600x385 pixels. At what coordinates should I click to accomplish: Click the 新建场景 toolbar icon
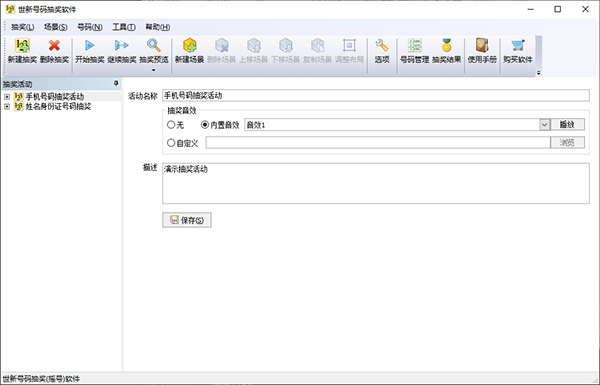[189, 46]
